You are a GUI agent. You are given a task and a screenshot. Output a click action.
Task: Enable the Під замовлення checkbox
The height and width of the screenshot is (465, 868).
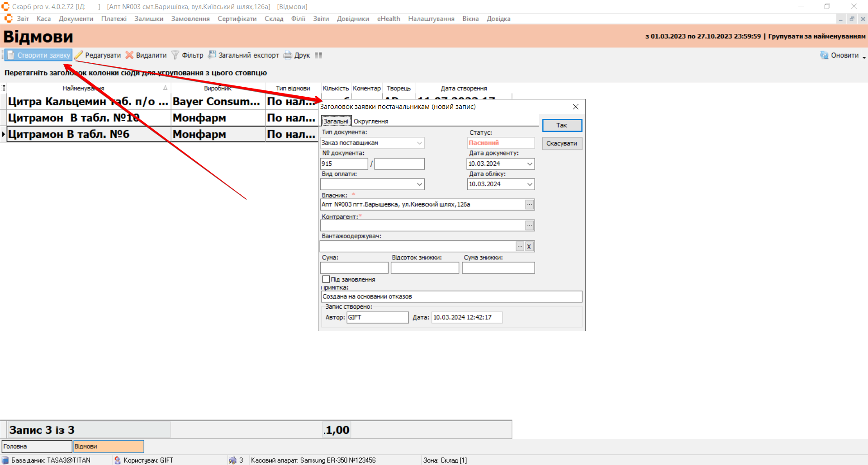coord(326,279)
